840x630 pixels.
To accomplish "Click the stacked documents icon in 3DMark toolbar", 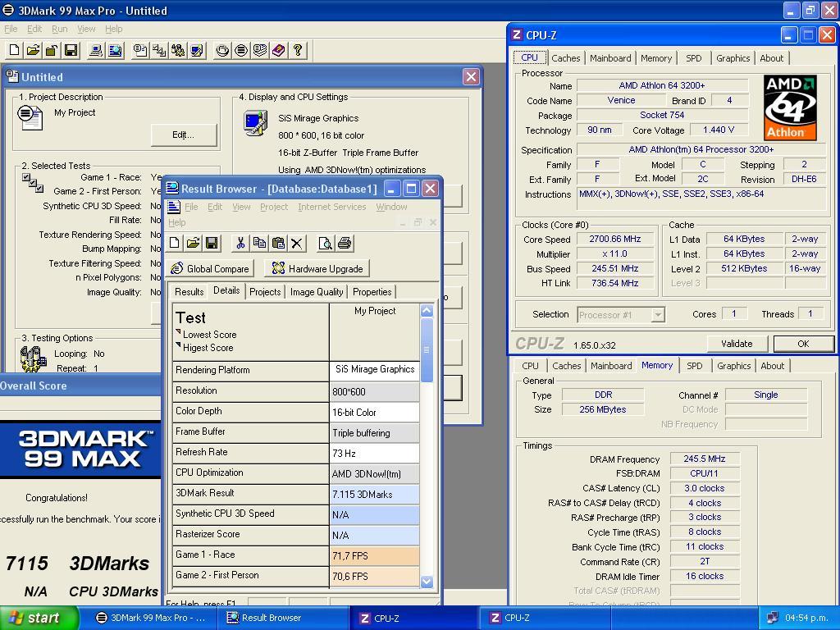I will point(260,50).
